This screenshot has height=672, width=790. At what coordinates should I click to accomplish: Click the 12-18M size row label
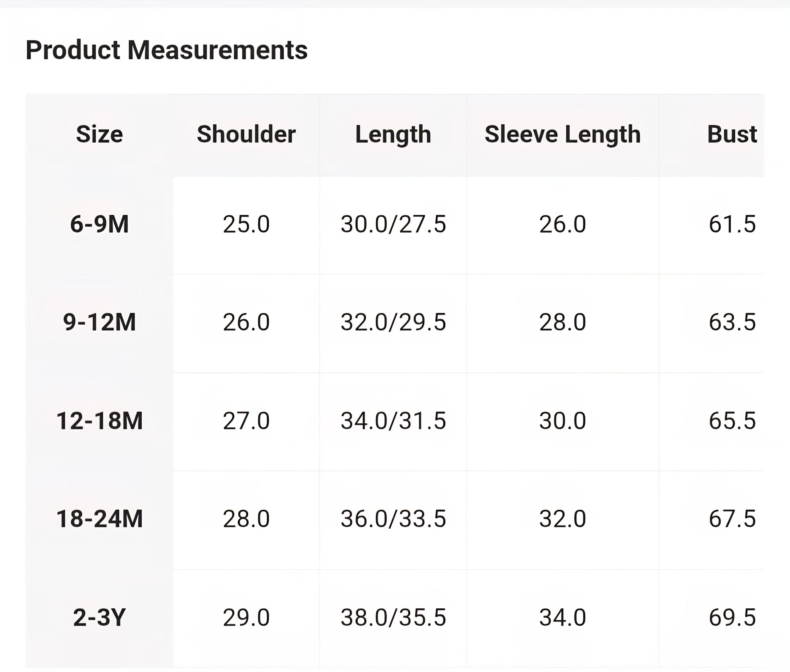99,420
